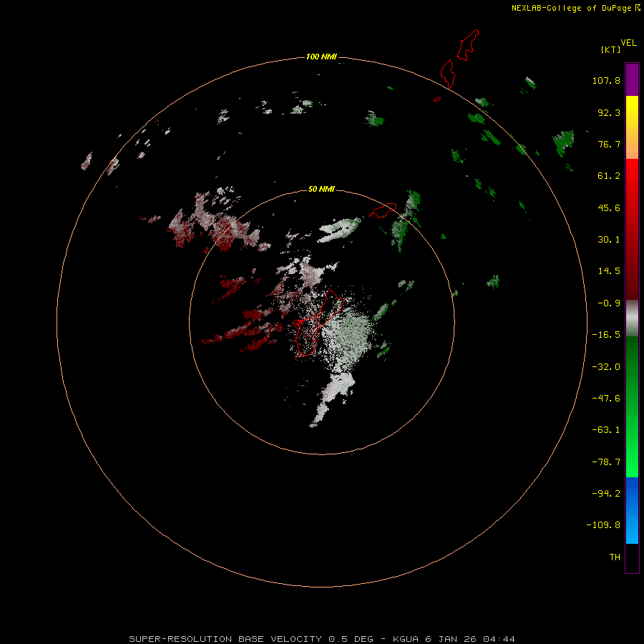Click the Guam island outline at radar center
The height and width of the screenshot is (644, 644).
pos(319,323)
